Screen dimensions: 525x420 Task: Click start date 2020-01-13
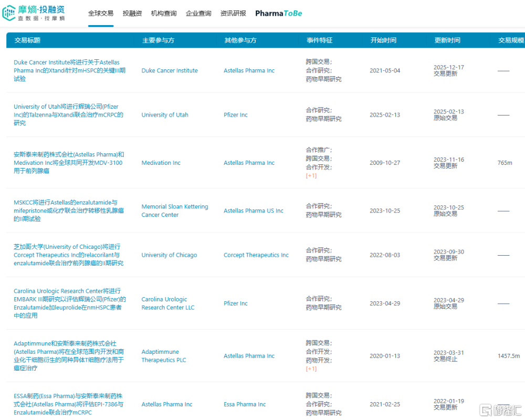coord(385,356)
